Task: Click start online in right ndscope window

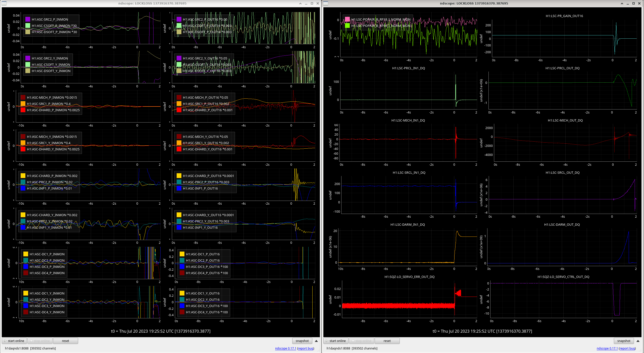Action: [336, 341]
